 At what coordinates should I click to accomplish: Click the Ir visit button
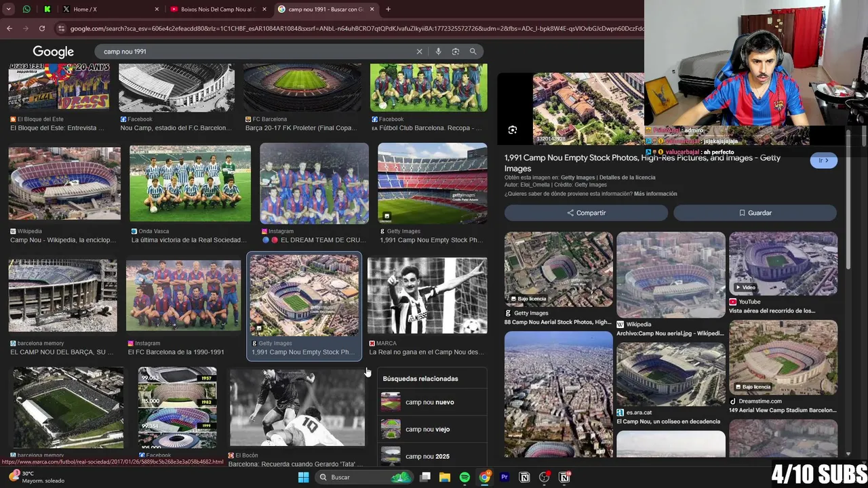click(823, 161)
